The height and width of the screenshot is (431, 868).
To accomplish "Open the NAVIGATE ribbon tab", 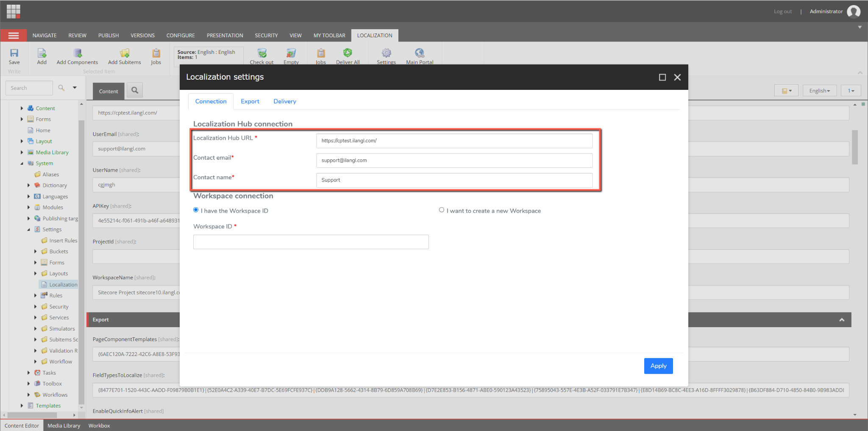I will [45, 36].
